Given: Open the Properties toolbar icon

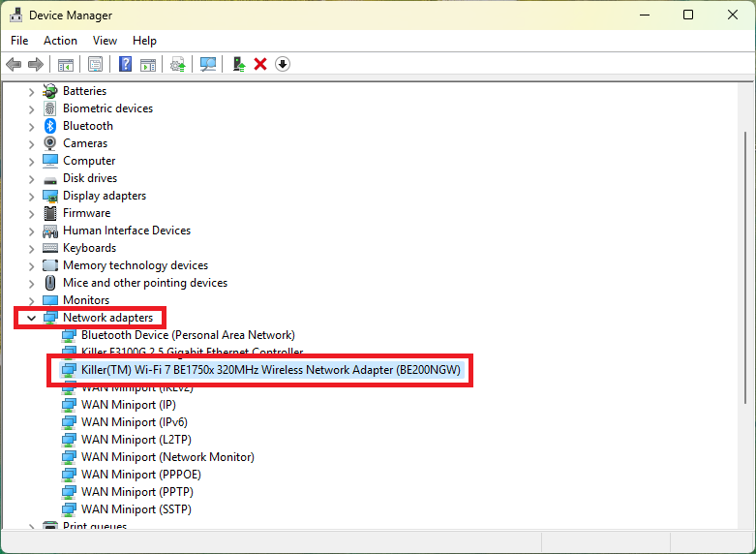Looking at the screenshot, I should tap(95, 64).
